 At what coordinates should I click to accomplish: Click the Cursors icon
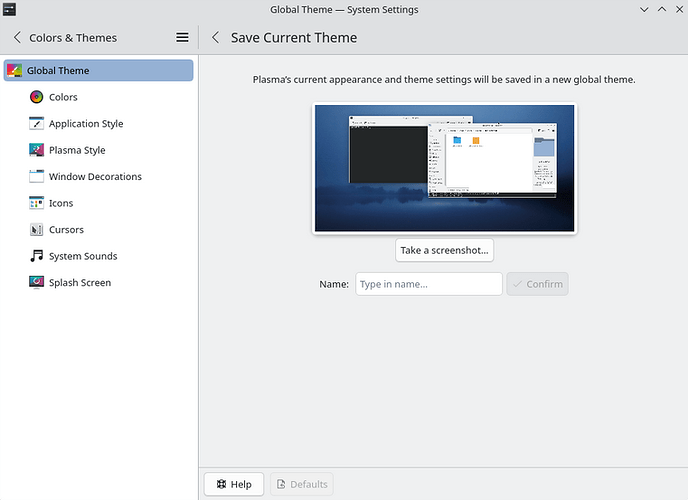click(x=36, y=229)
